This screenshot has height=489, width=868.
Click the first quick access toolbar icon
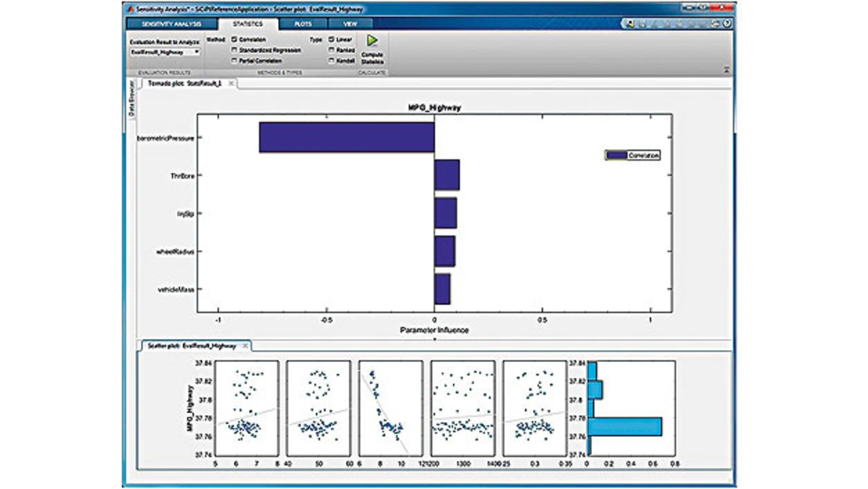pos(630,24)
